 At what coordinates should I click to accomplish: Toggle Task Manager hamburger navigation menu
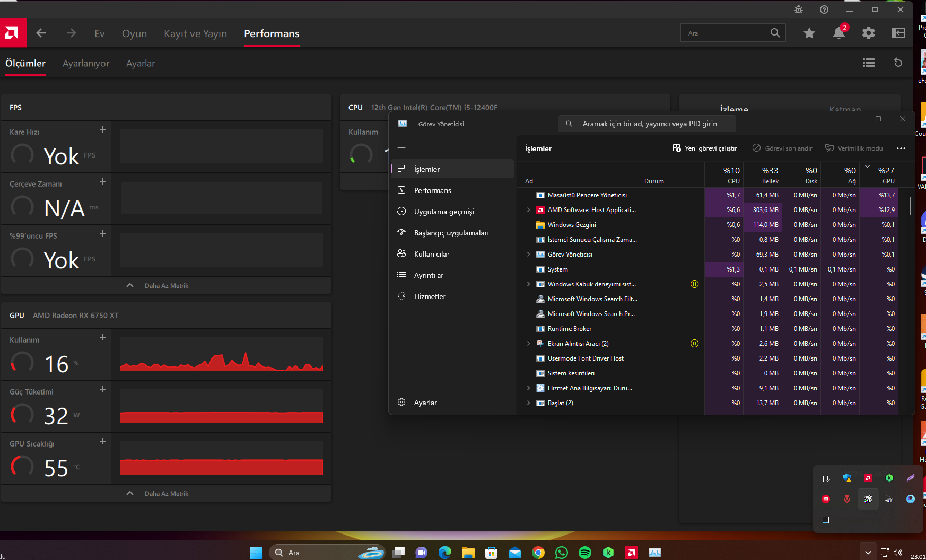401,147
